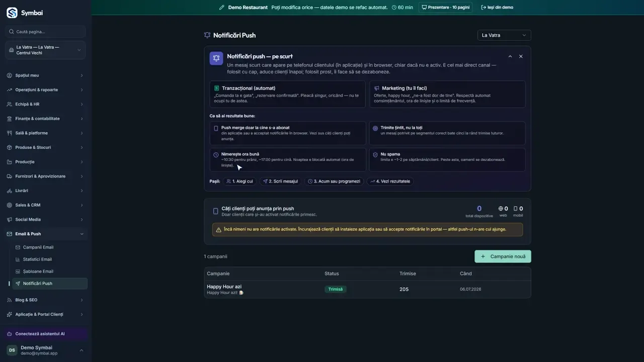The height and width of the screenshot is (362, 644).
Task: Click Ieși din demo link
Action: (497, 8)
